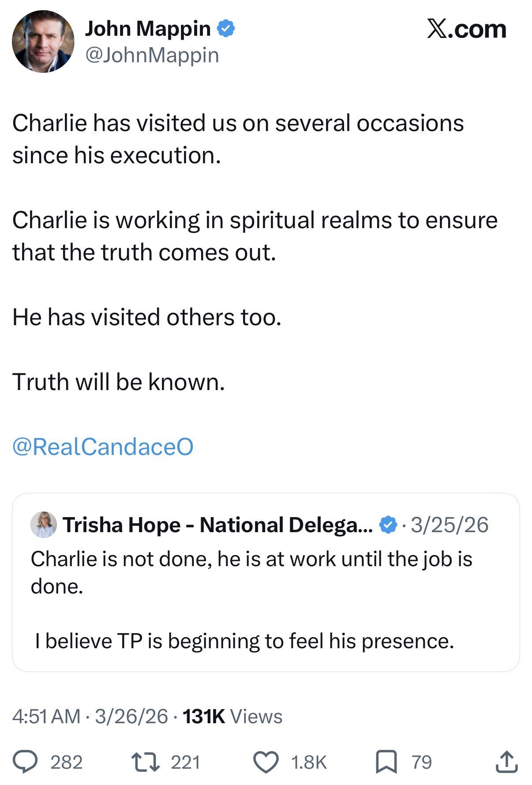View the 131K Views analytics
Image resolution: width=532 pixels, height=785 pixels.
[x=232, y=717]
